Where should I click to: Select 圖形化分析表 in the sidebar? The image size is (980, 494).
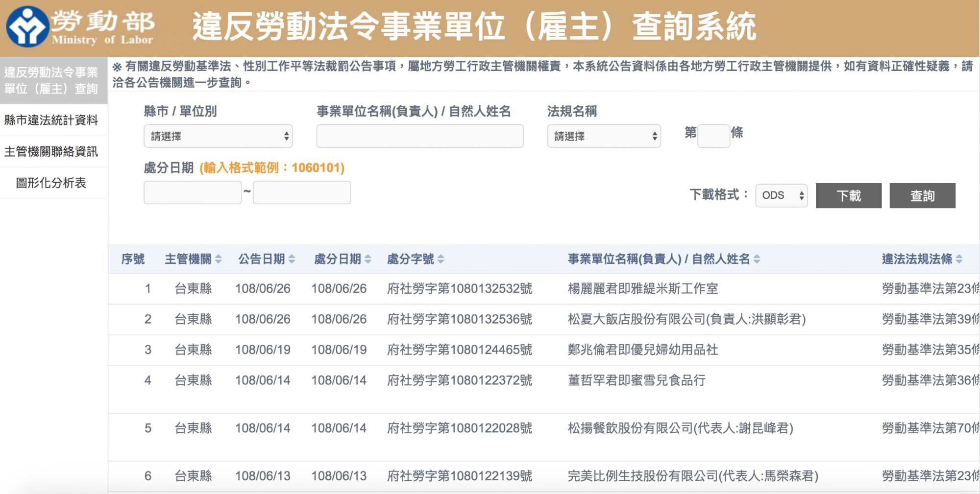[x=51, y=183]
